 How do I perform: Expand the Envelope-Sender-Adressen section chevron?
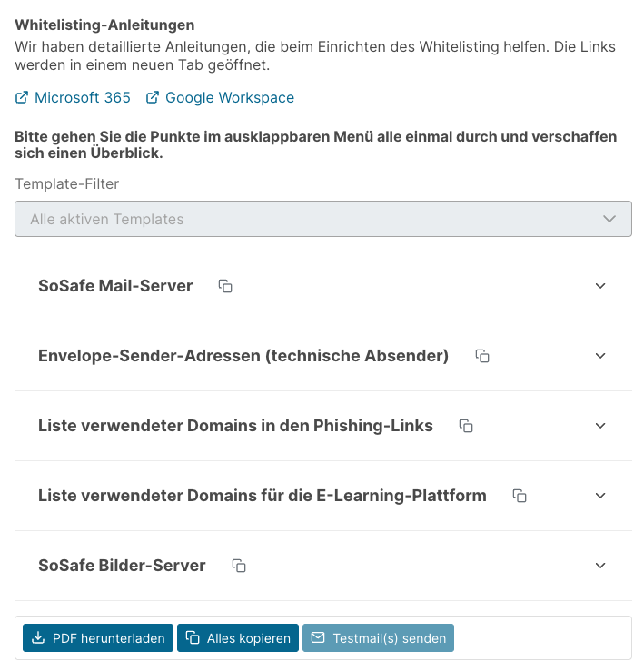599,356
